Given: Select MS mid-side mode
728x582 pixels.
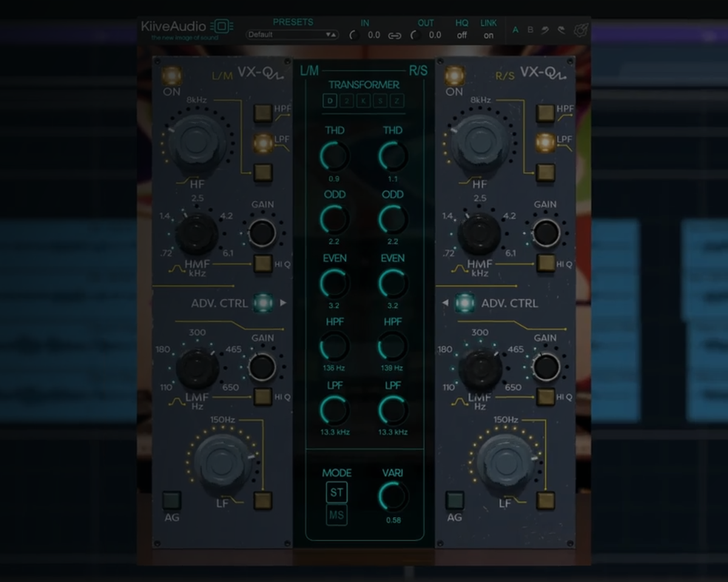Looking at the screenshot, I should (337, 515).
